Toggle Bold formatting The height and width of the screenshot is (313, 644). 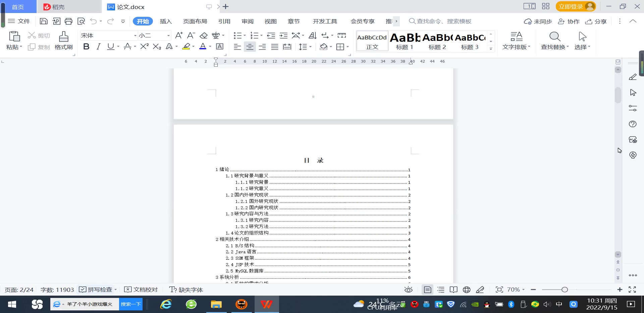[x=86, y=47]
